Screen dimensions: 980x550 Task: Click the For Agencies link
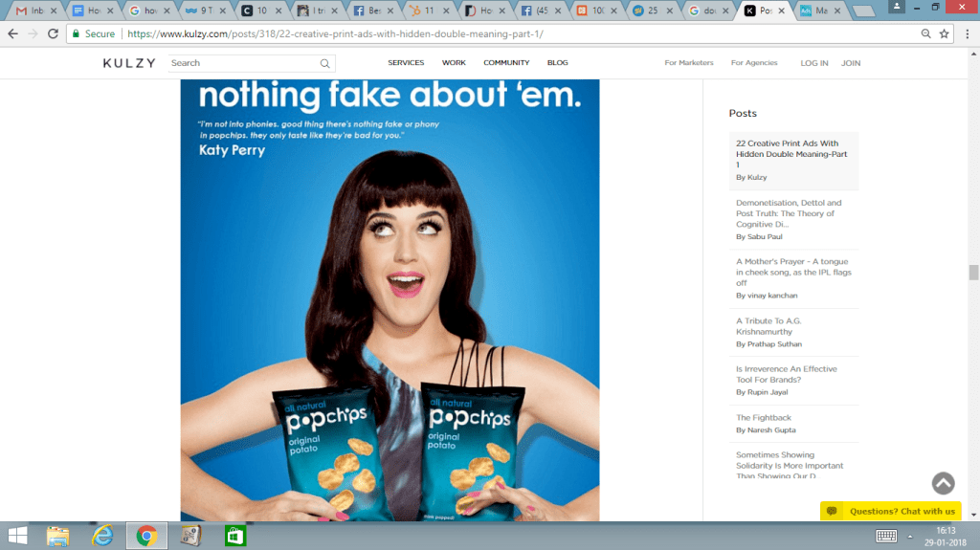tap(754, 62)
